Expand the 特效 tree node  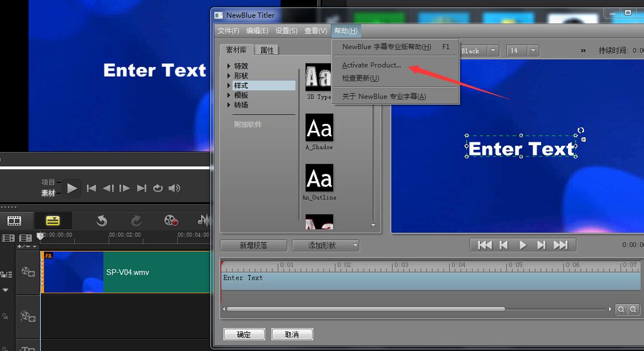tap(229, 66)
